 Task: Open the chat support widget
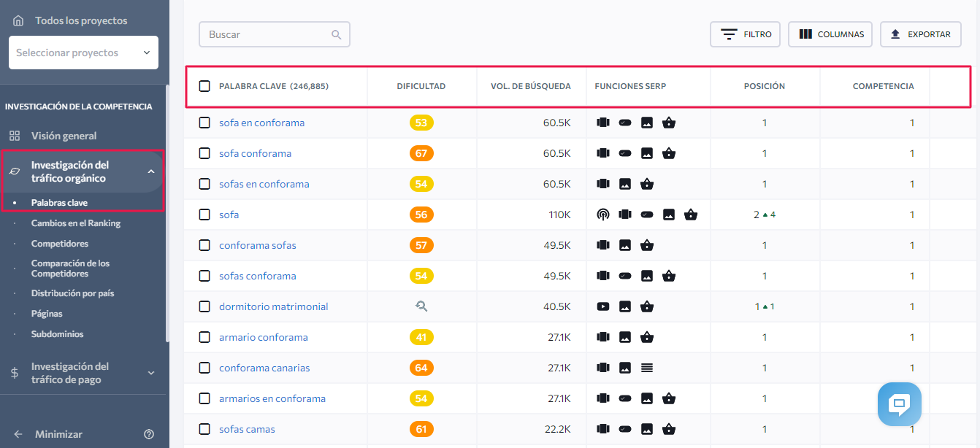coord(900,403)
